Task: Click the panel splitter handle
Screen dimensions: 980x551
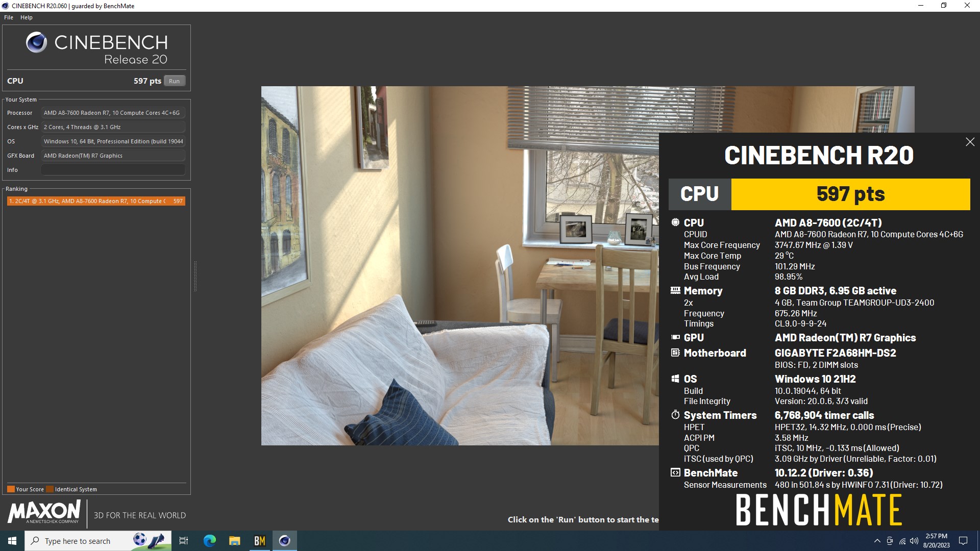Action: [x=194, y=276]
